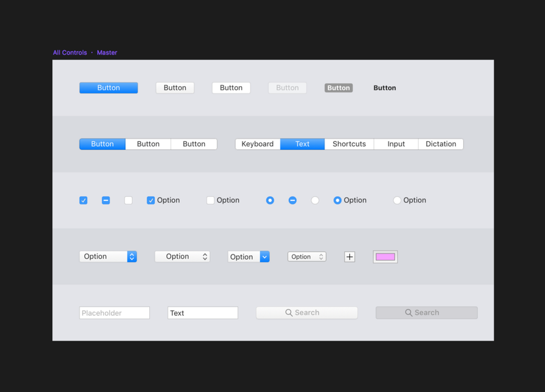This screenshot has height=392, width=545.
Task: Switch to the Shortcuts tab
Action: point(349,144)
